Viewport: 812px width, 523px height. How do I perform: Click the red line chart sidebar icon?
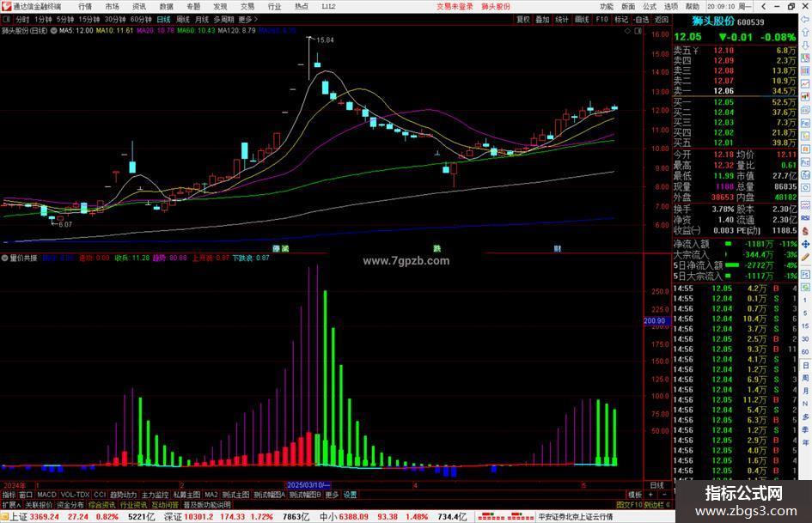805,83
